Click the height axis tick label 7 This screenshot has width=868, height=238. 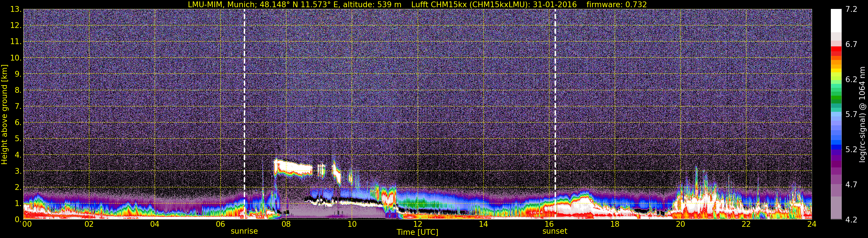18,107
